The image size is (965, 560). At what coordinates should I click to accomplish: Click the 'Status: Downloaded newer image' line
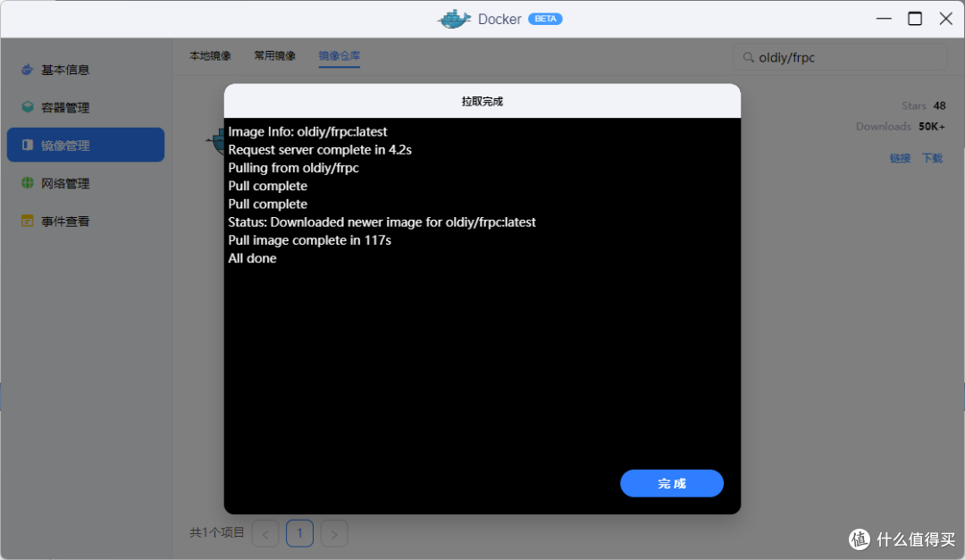click(382, 222)
